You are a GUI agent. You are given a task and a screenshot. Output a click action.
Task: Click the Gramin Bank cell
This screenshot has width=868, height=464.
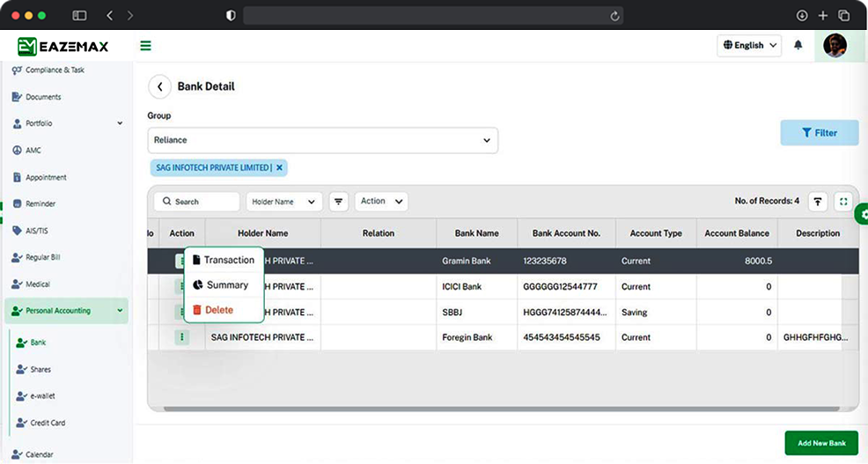(476, 261)
